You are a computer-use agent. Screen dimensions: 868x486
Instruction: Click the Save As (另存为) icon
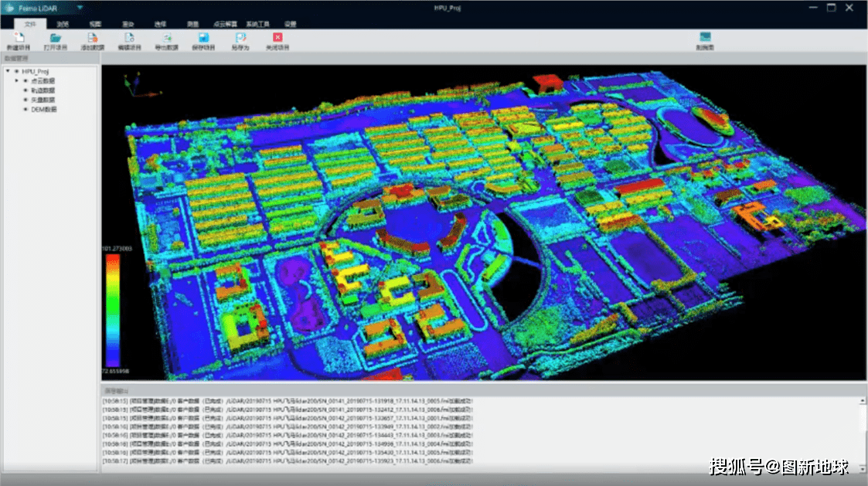pyautogui.click(x=240, y=38)
